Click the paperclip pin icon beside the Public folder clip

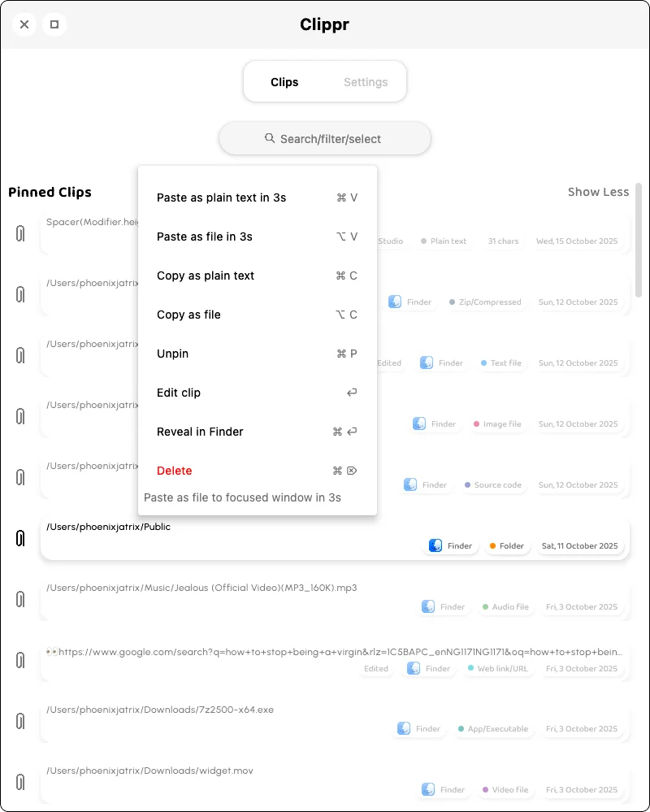point(20,538)
